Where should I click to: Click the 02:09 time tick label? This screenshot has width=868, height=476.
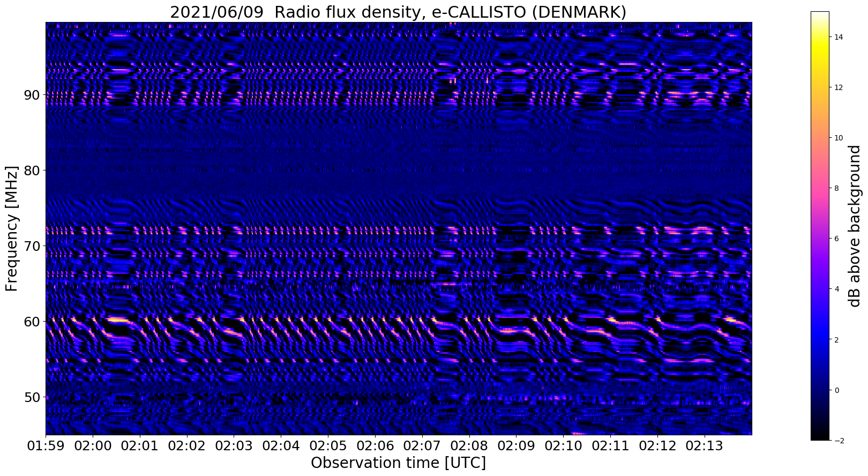[516, 446]
